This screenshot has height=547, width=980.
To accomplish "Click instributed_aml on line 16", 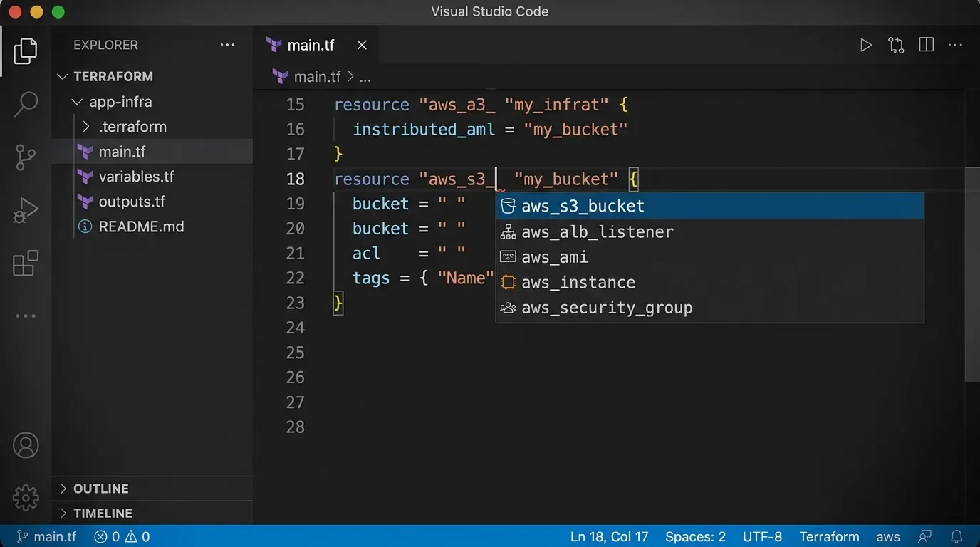I will pyautogui.click(x=424, y=130).
